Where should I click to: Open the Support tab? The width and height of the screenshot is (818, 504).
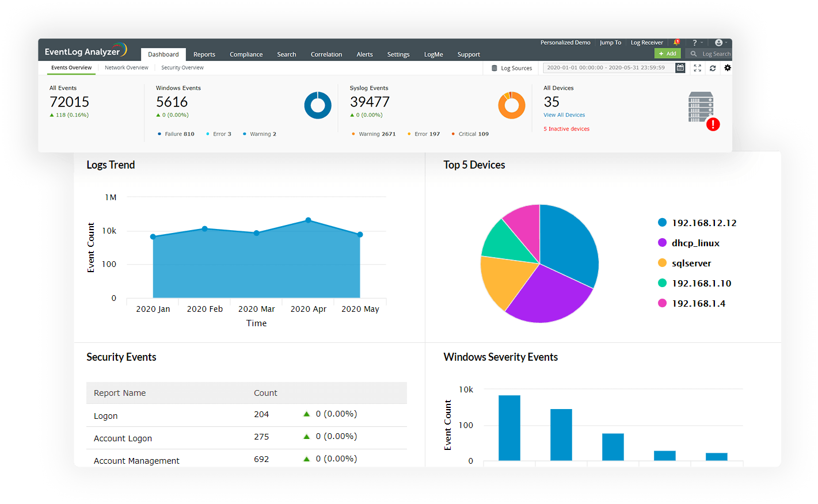click(x=469, y=55)
